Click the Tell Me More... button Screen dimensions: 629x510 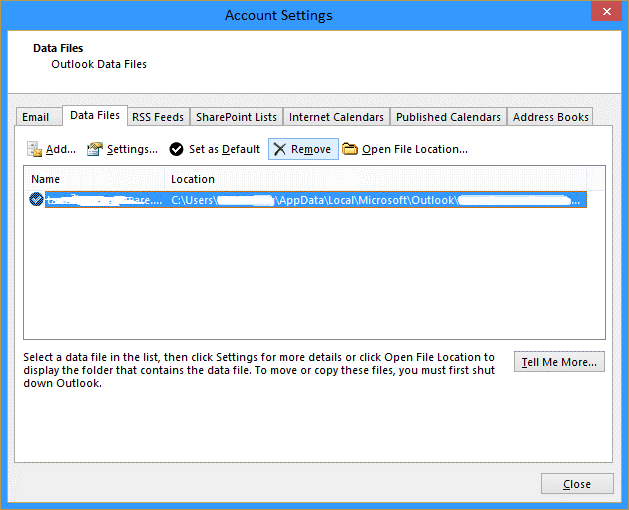click(559, 362)
